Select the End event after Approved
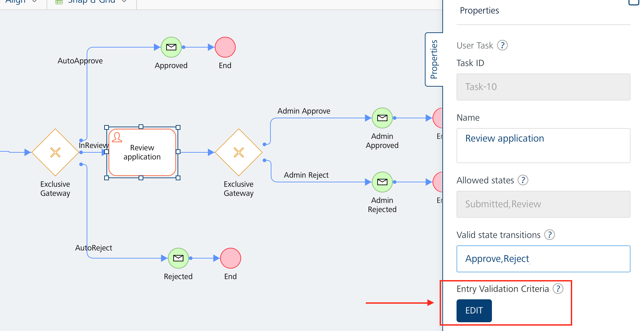Image resolution: width=644 pixels, height=331 pixels. [x=225, y=47]
